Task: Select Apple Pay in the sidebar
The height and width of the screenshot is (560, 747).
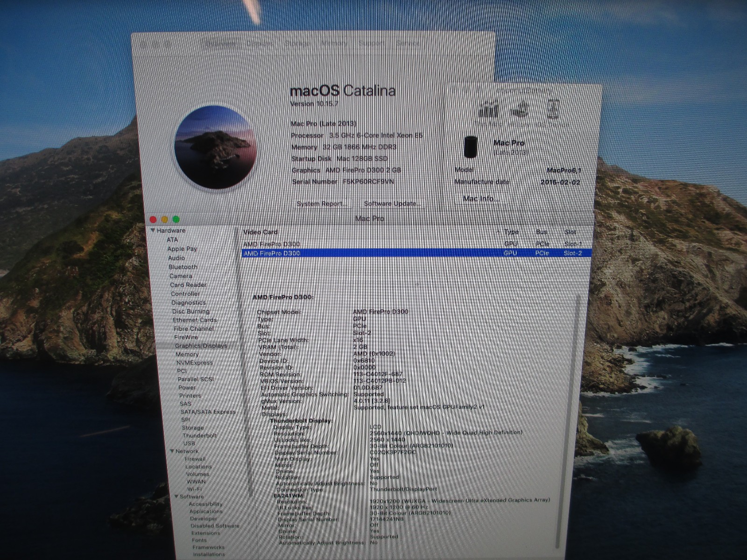Action: click(182, 249)
